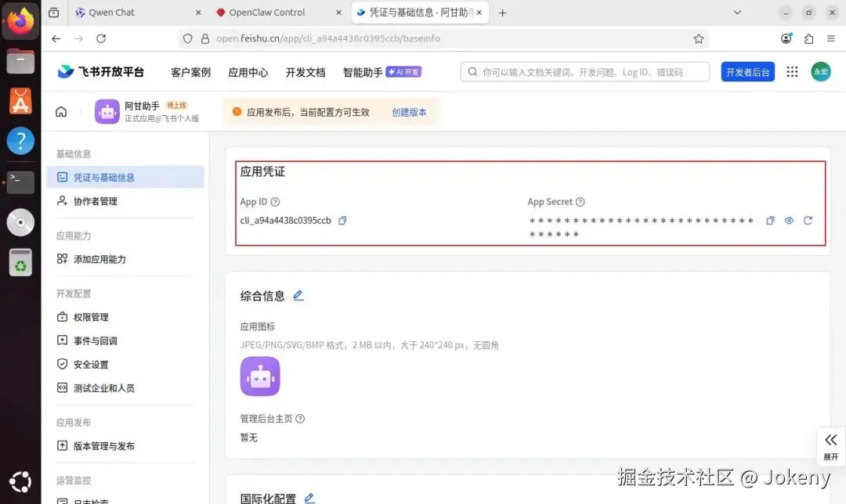The height and width of the screenshot is (504, 846).
Task: Open the apps grid icon in header
Action: click(x=792, y=72)
